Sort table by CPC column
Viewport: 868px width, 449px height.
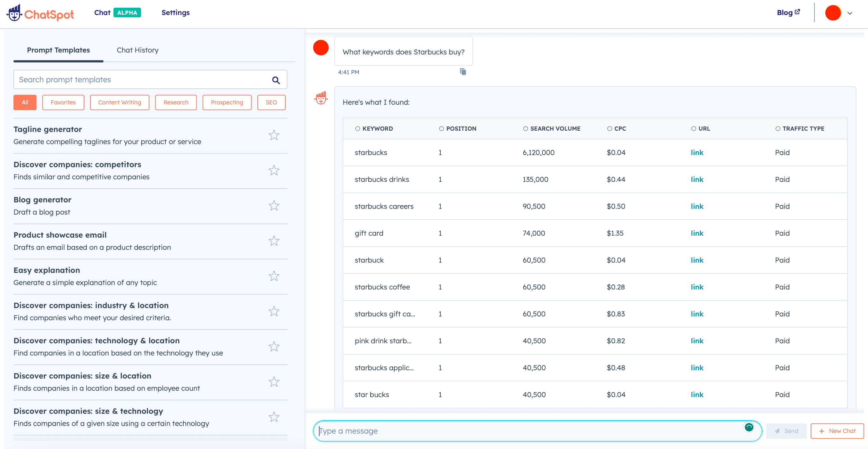click(617, 128)
